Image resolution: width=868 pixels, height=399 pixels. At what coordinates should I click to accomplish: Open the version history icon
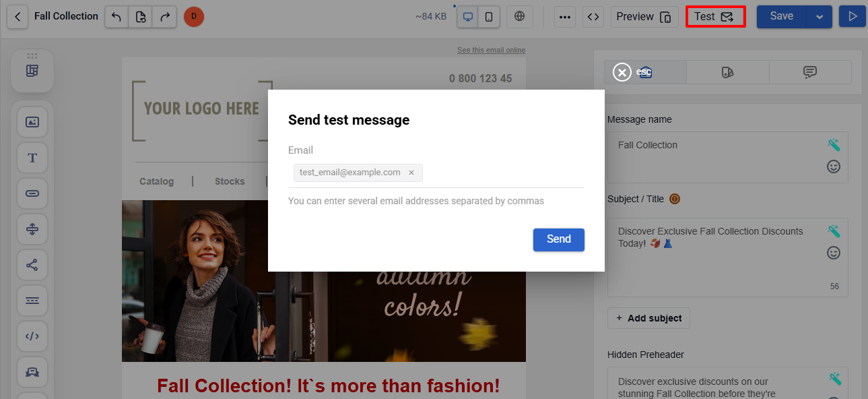(x=141, y=16)
